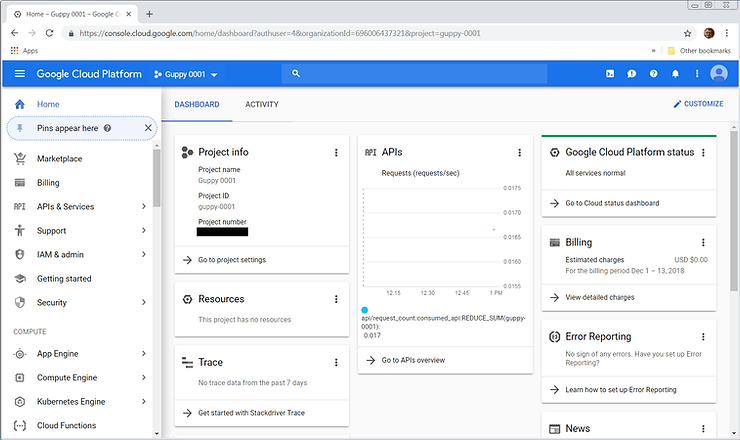
Task: Click the Google Cloud Platform logo text
Action: pos(89,74)
